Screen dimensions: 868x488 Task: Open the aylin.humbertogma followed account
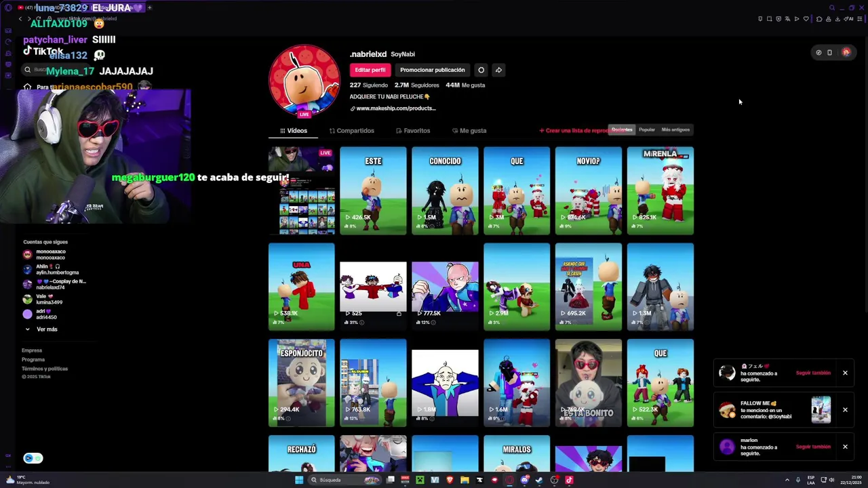pos(51,270)
